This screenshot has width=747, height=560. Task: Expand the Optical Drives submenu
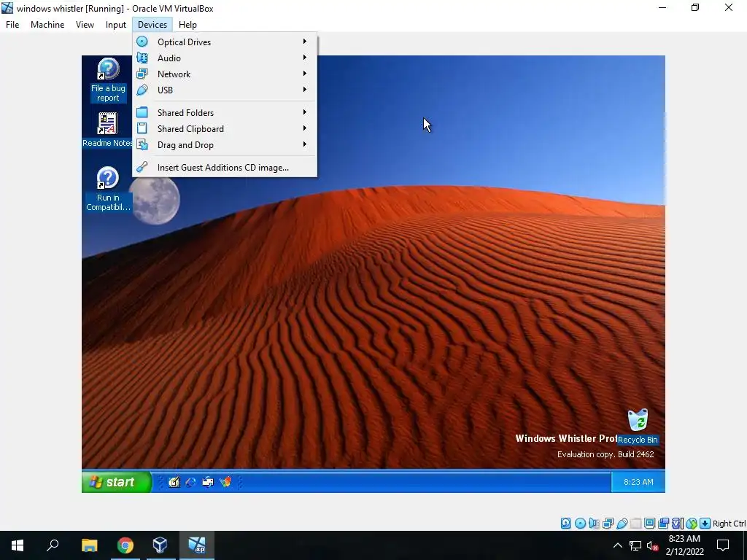click(x=225, y=42)
